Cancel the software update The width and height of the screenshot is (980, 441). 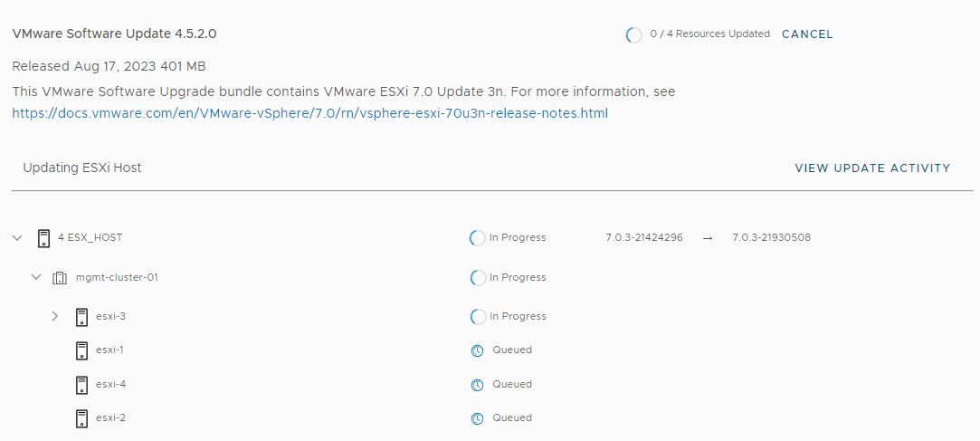807,34
